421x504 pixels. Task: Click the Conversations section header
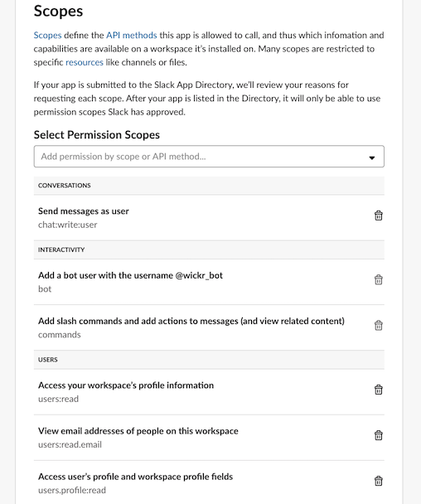point(209,186)
